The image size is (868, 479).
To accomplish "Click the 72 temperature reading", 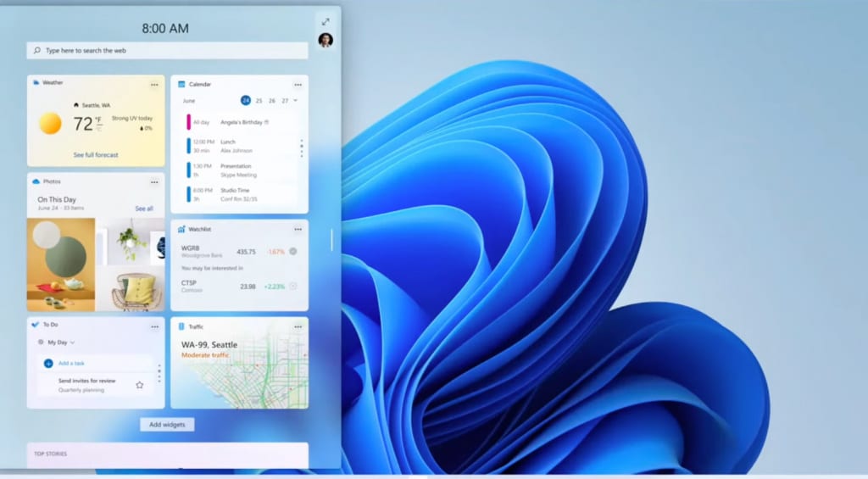I will tap(83, 124).
